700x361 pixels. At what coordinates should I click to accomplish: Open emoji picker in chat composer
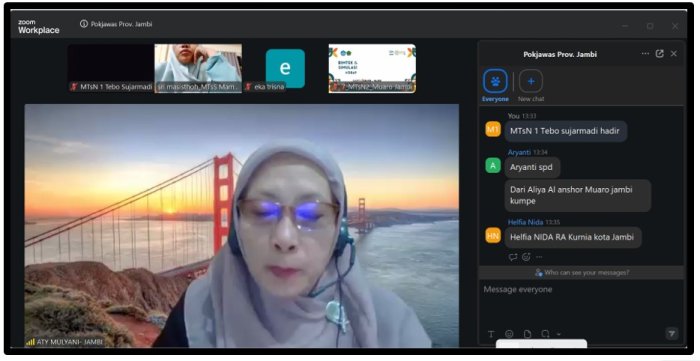tap(509, 334)
